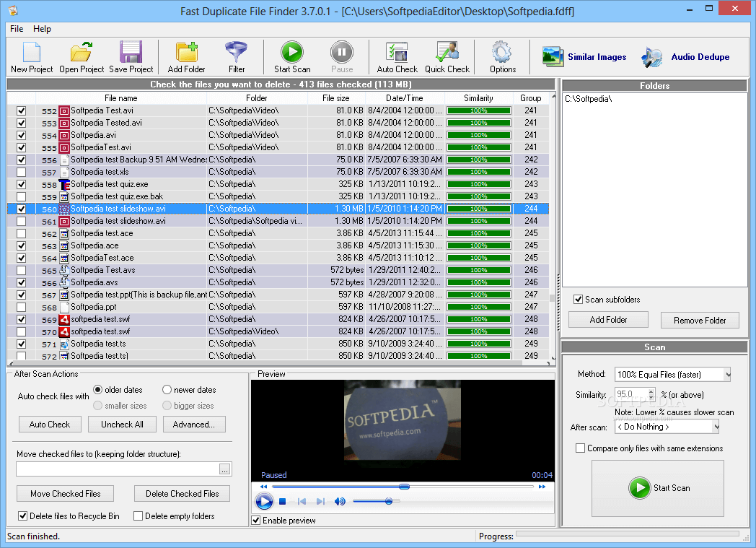Image resolution: width=756 pixels, height=548 pixels.
Task: Click next track in the preview player
Action: (320, 502)
